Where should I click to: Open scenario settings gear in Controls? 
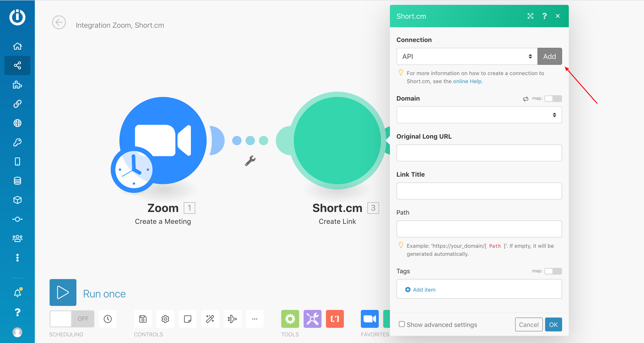(x=165, y=319)
